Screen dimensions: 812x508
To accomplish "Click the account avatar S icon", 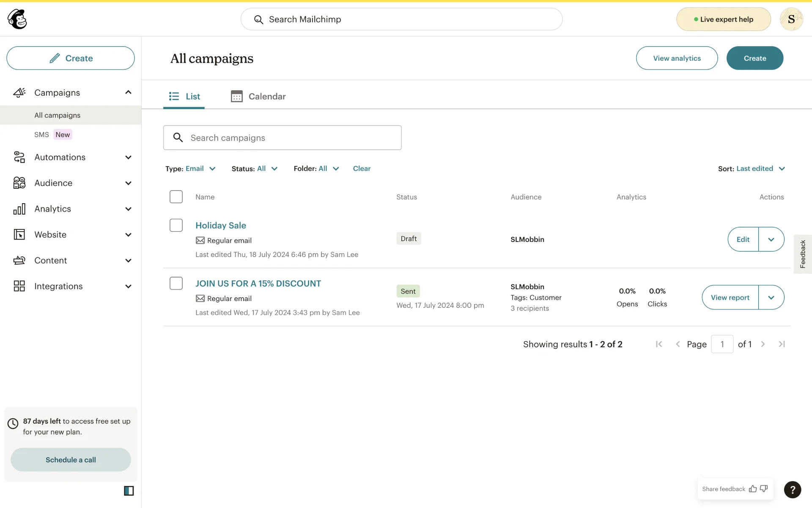I will (791, 19).
